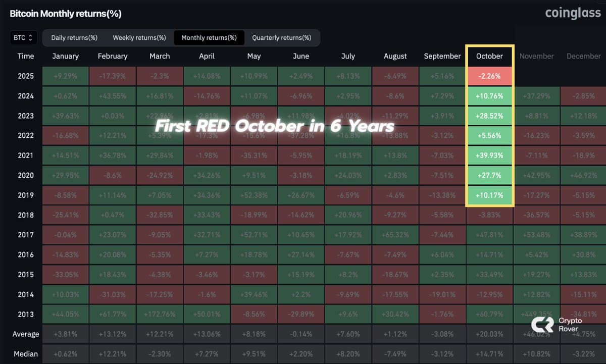Click the January column header
This screenshot has width=606, height=364.
tap(65, 56)
